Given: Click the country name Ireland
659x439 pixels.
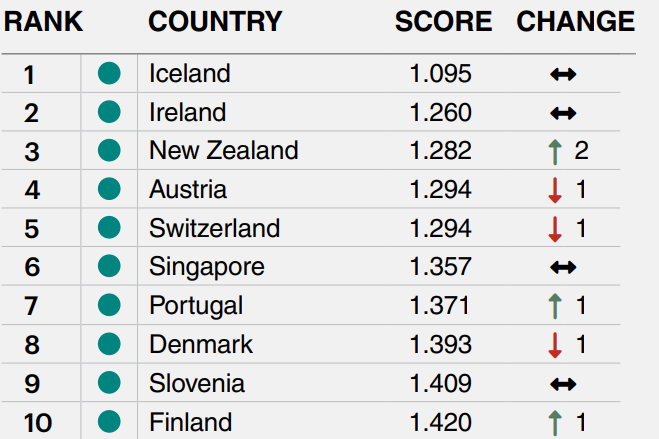Looking at the screenshot, I should pos(187,112).
